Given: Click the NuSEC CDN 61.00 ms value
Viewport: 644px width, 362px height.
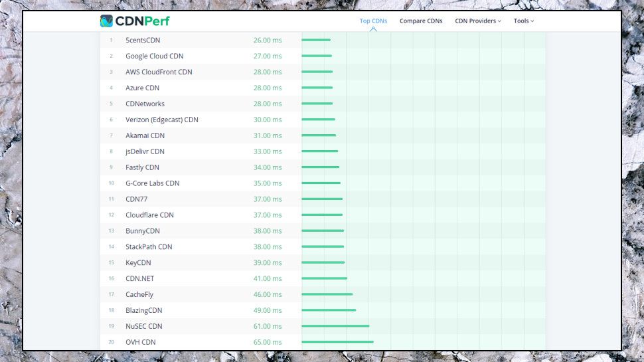Looking at the screenshot, I should [x=268, y=326].
